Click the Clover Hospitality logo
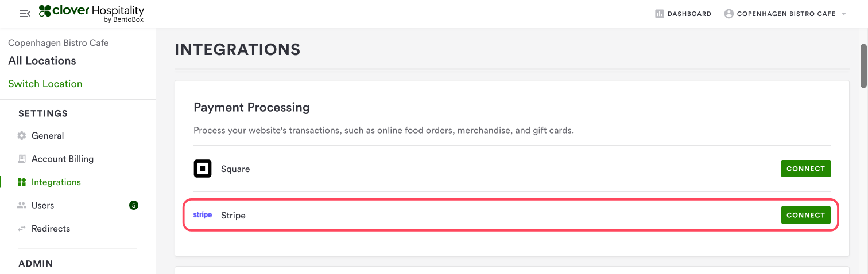 click(x=92, y=14)
